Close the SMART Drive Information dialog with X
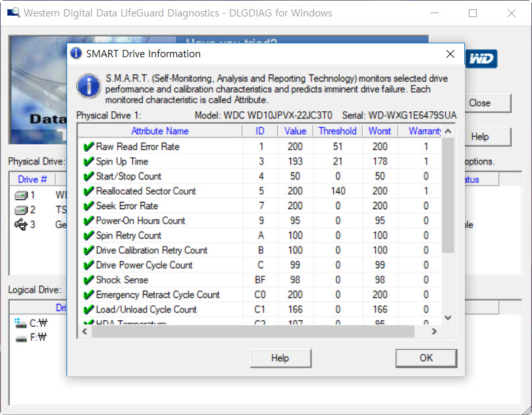Screen dimensions: 532x415 pos(450,54)
